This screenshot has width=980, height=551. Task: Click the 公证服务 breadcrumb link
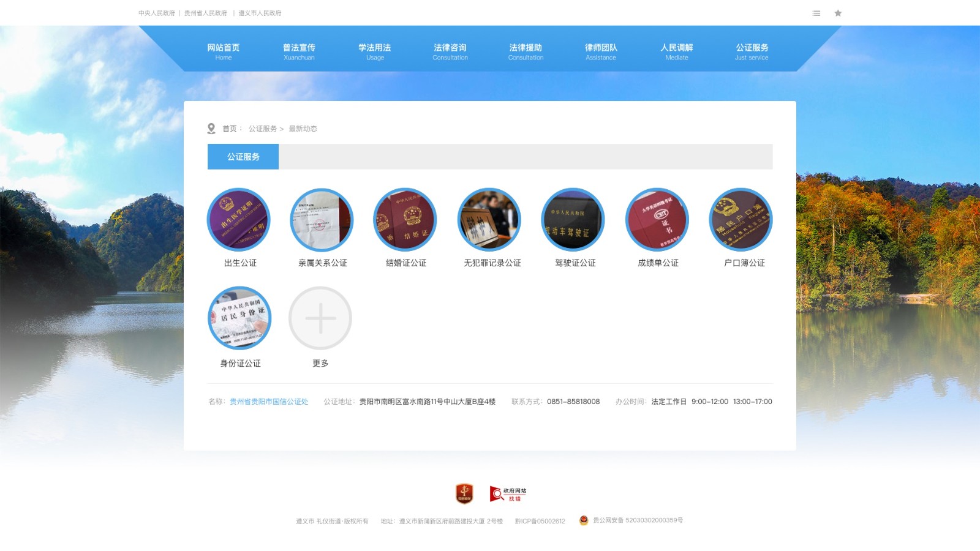coord(263,129)
